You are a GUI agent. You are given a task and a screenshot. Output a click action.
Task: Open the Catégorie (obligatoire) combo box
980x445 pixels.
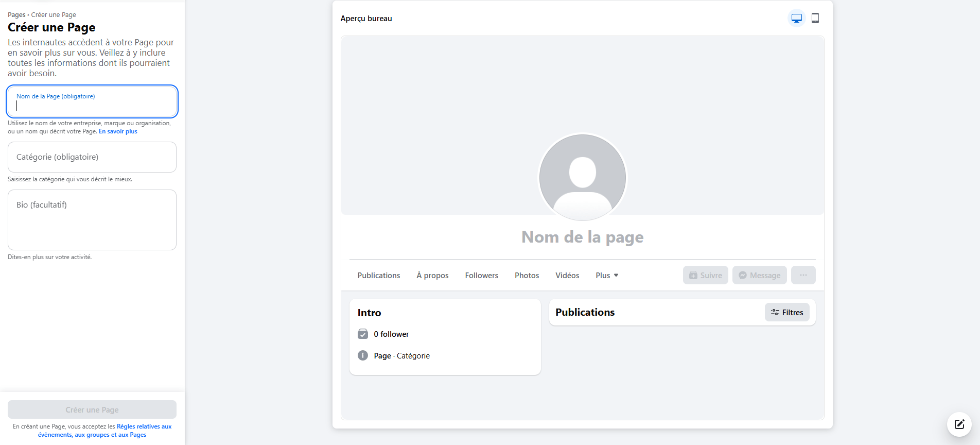pyautogui.click(x=92, y=157)
